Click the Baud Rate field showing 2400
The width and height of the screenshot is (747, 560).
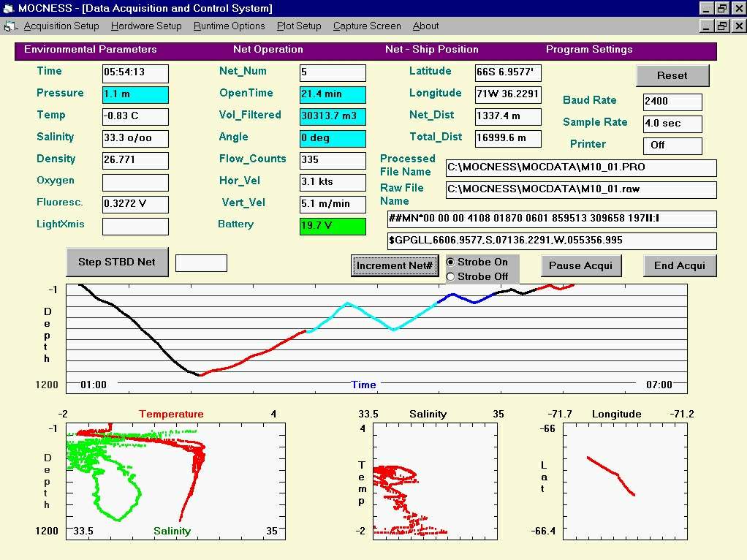672,102
